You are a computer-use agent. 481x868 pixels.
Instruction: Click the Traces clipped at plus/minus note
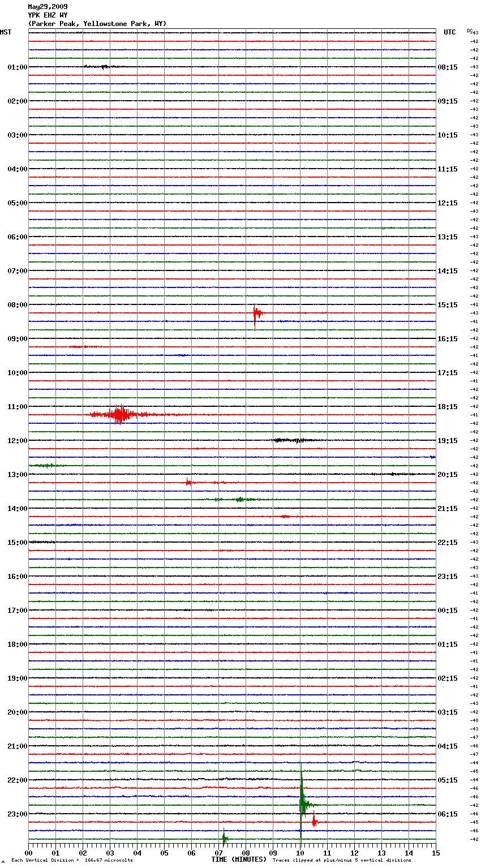tap(342, 861)
